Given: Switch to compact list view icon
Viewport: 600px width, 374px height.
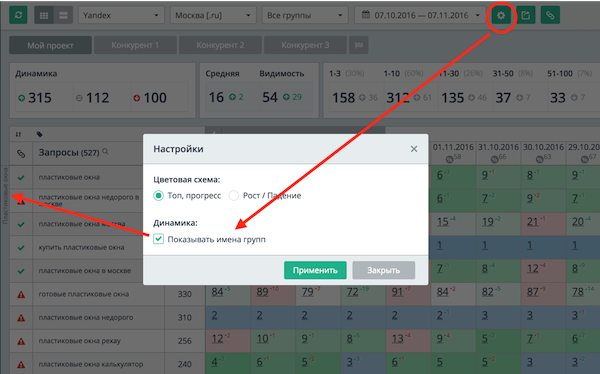Looking at the screenshot, I should coord(63,15).
